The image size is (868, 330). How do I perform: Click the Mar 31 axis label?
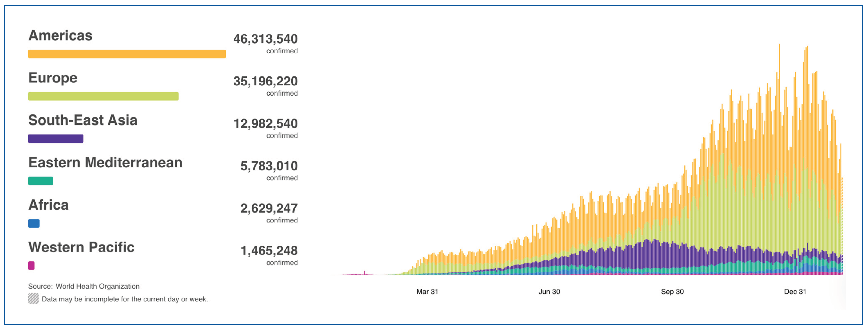coord(427,292)
